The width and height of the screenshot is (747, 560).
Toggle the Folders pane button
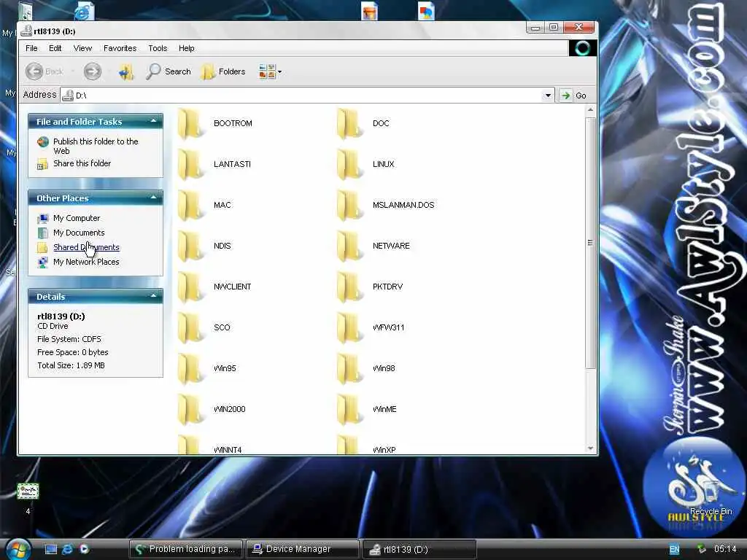223,72
